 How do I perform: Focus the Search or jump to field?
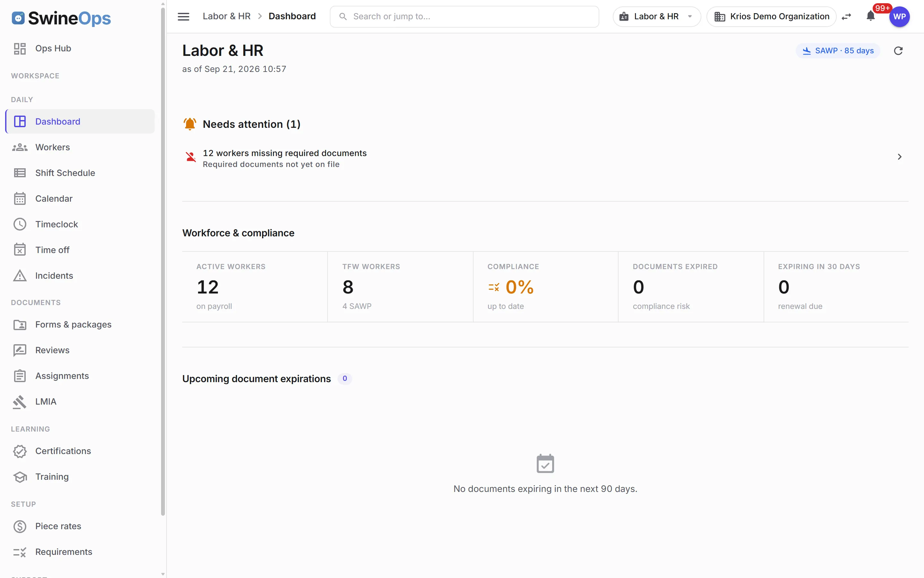click(464, 16)
